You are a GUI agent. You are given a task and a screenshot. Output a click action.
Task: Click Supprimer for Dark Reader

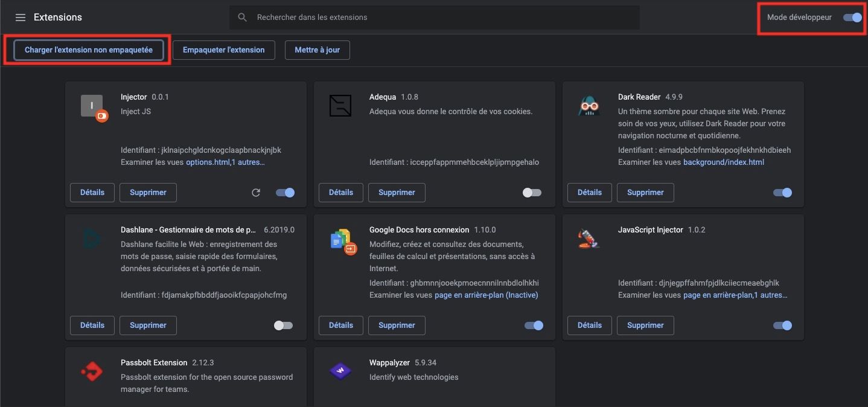click(x=645, y=193)
